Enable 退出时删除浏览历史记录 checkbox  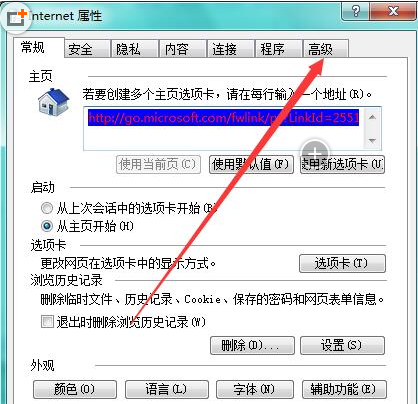point(47,322)
